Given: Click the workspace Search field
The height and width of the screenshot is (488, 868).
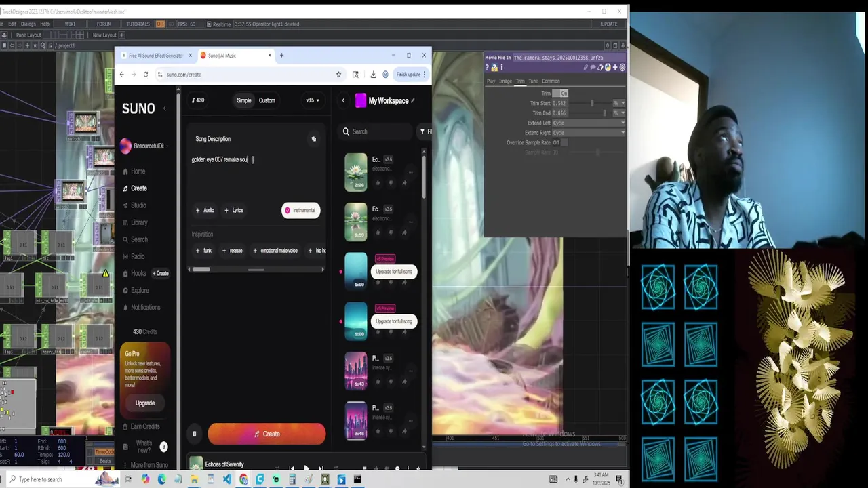Looking at the screenshot, I should pyautogui.click(x=376, y=131).
